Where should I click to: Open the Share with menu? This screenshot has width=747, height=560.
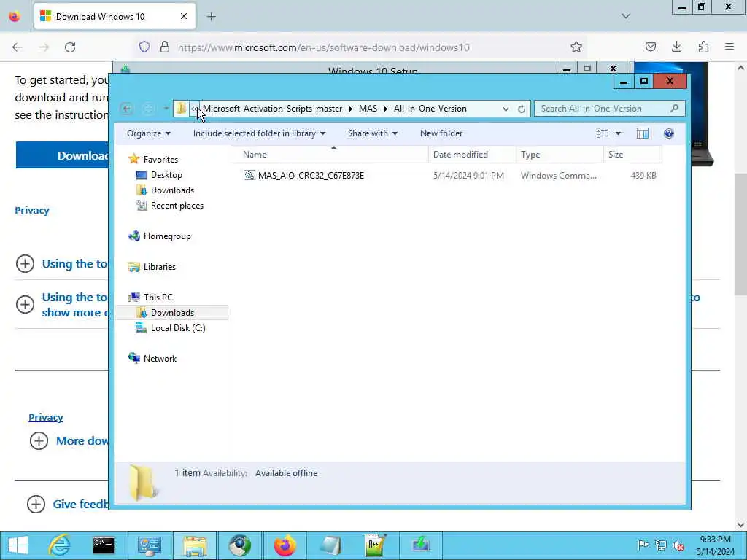[x=373, y=133]
